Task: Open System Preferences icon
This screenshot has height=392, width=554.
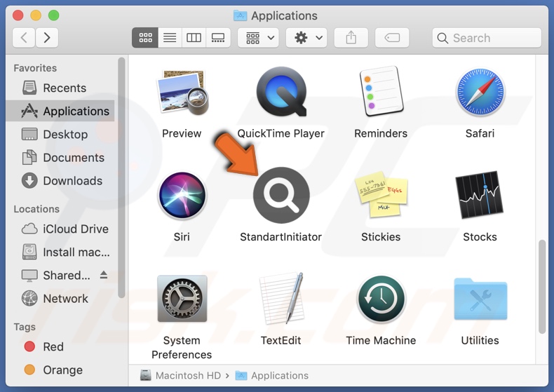Action: coord(182,299)
